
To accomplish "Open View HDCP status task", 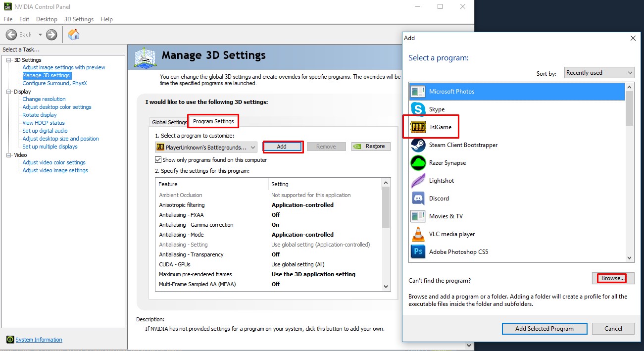I will (44, 123).
